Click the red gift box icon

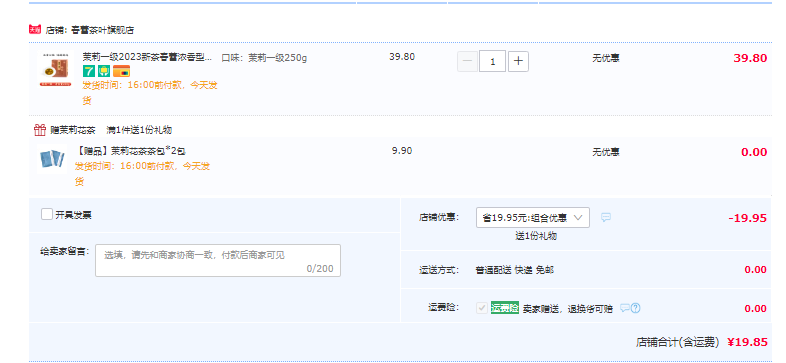[40, 130]
